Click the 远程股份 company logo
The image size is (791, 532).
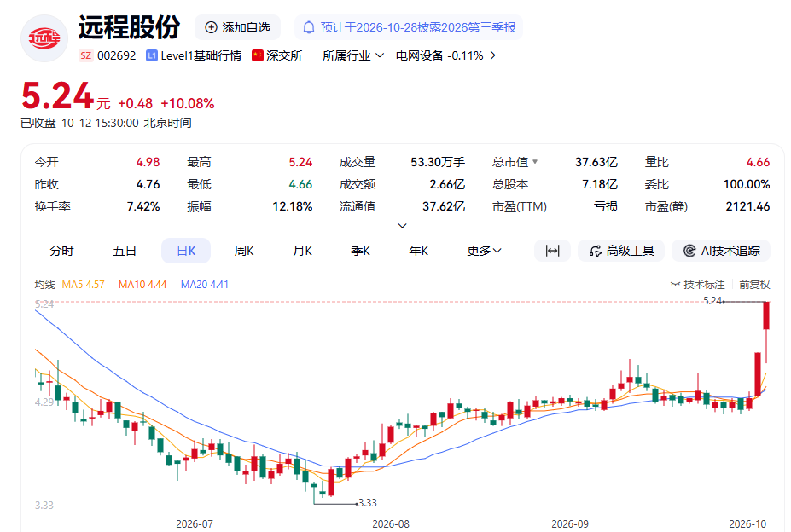click(44, 38)
